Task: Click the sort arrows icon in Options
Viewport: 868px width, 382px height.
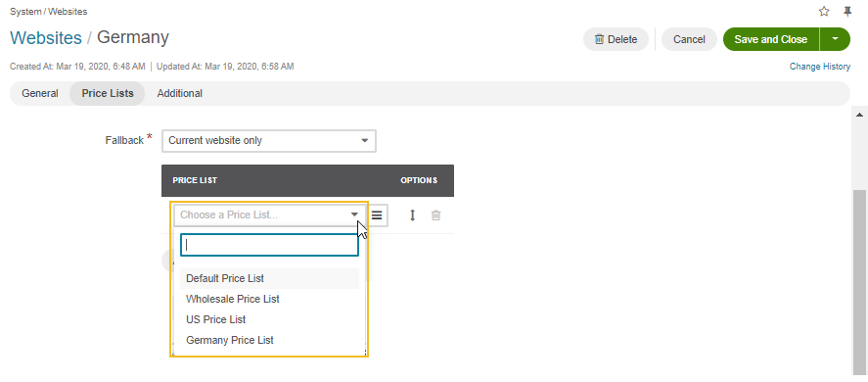Action: point(412,215)
